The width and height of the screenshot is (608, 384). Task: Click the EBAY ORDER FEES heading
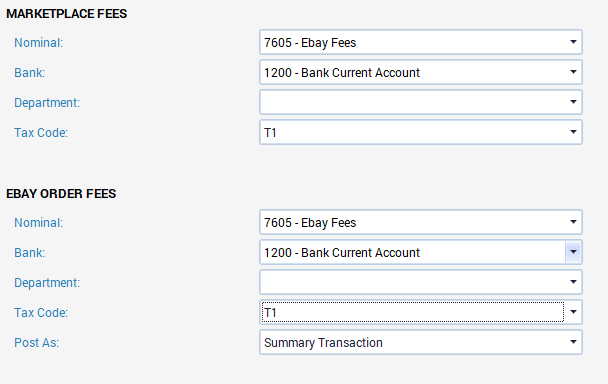click(x=61, y=194)
